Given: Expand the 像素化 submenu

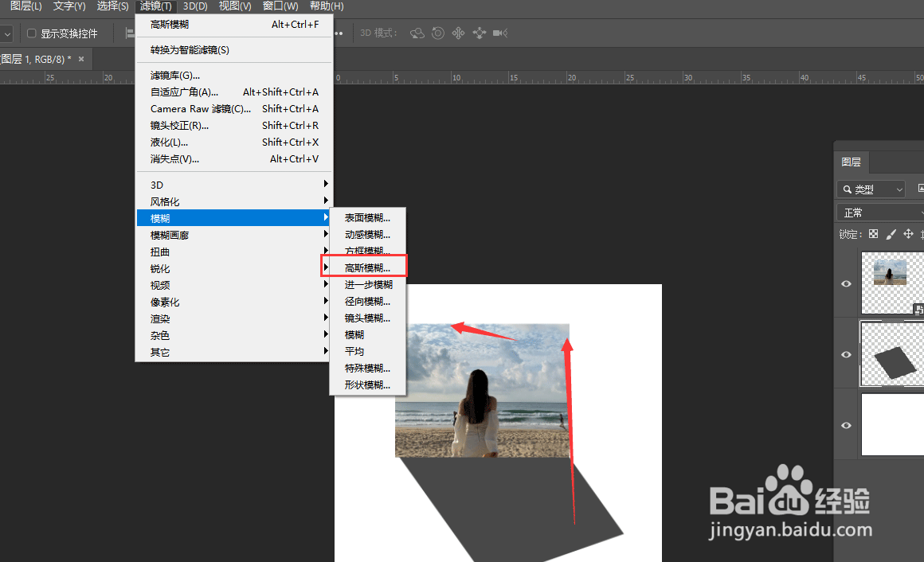Looking at the screenshot, I should [x=234, y=302].
